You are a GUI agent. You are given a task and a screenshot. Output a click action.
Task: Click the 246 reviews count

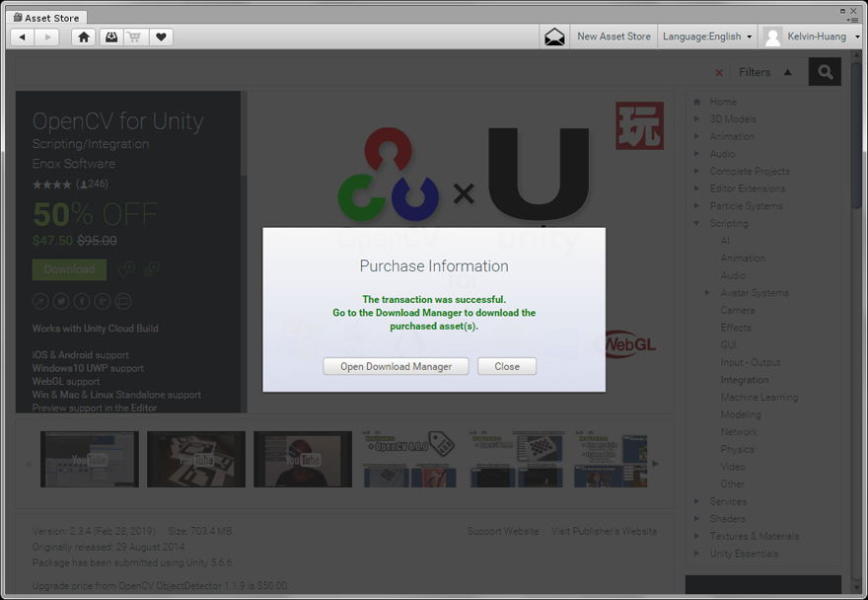(92, 184)
